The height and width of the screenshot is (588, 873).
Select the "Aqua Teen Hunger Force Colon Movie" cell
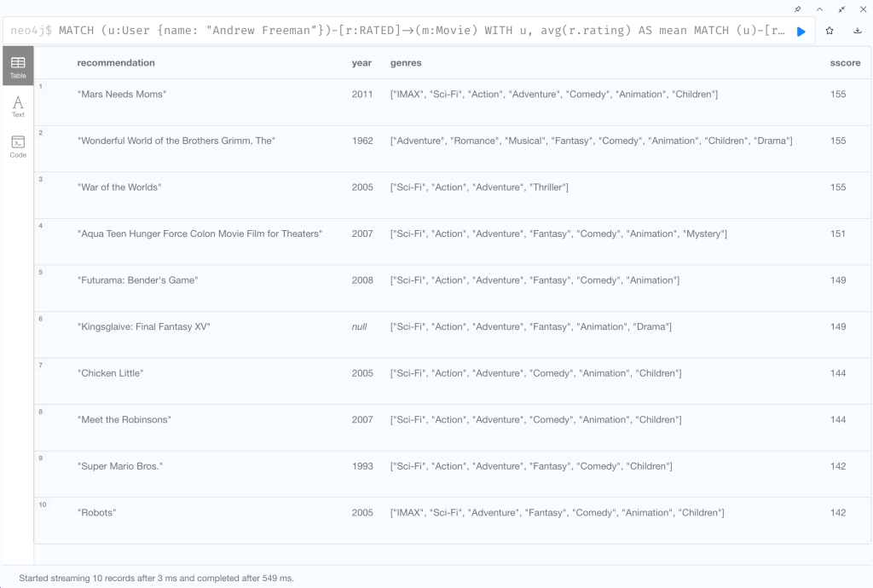tap(199, 233)
